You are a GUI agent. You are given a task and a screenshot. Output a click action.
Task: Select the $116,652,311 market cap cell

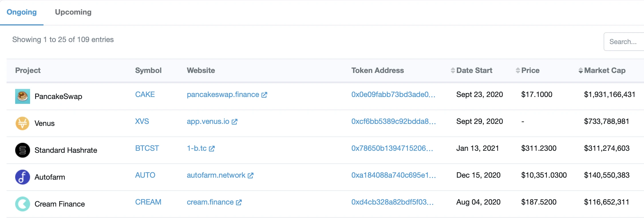pos(607,202)
